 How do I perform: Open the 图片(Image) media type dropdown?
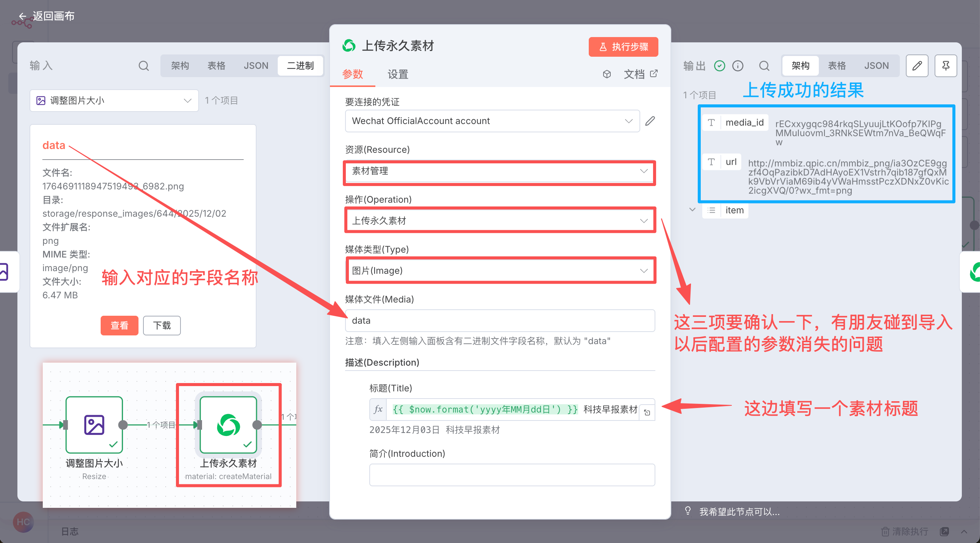tap(499, 271)
